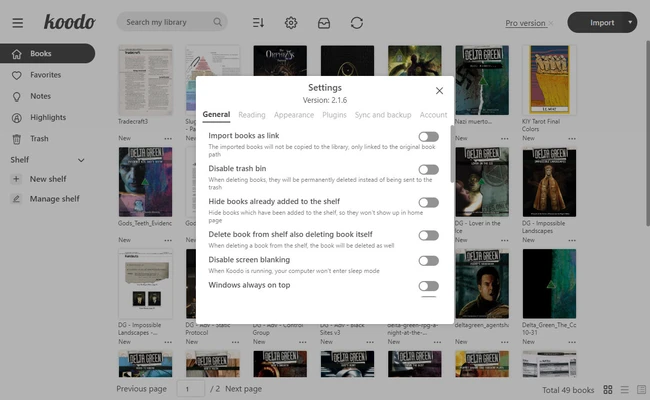Click the search magnifier icon
This screenshot has width=650, height=400.
(x=217, y=22)
